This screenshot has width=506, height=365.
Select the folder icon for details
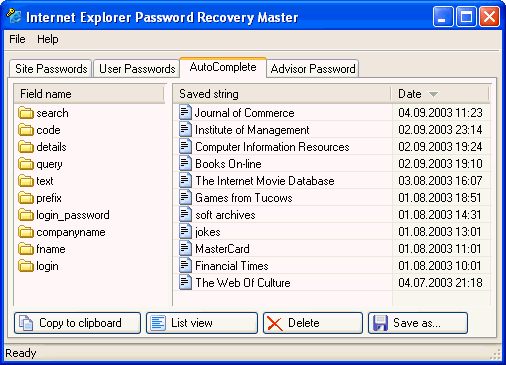(26, 147)
